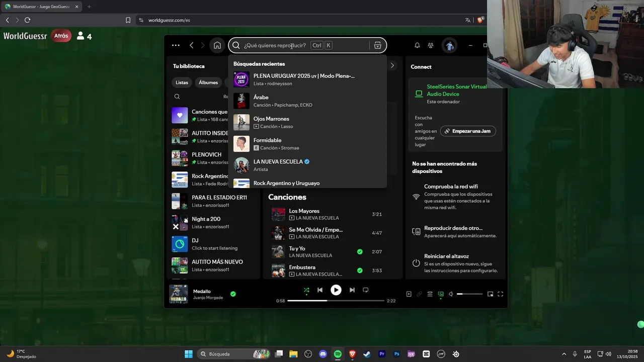Select recent search Formidable
Screen dimensions: 644x362
pyautogui.click(x=307, y=144)
